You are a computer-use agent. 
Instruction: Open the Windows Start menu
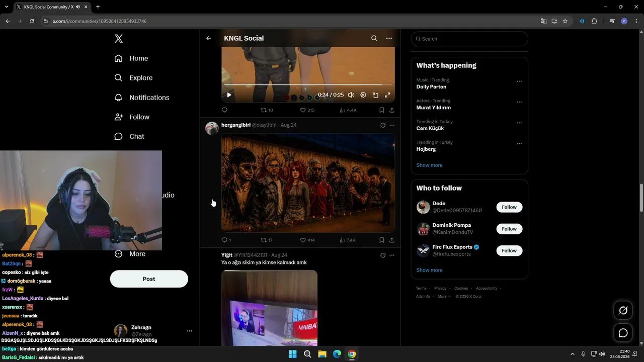(292, 354)
